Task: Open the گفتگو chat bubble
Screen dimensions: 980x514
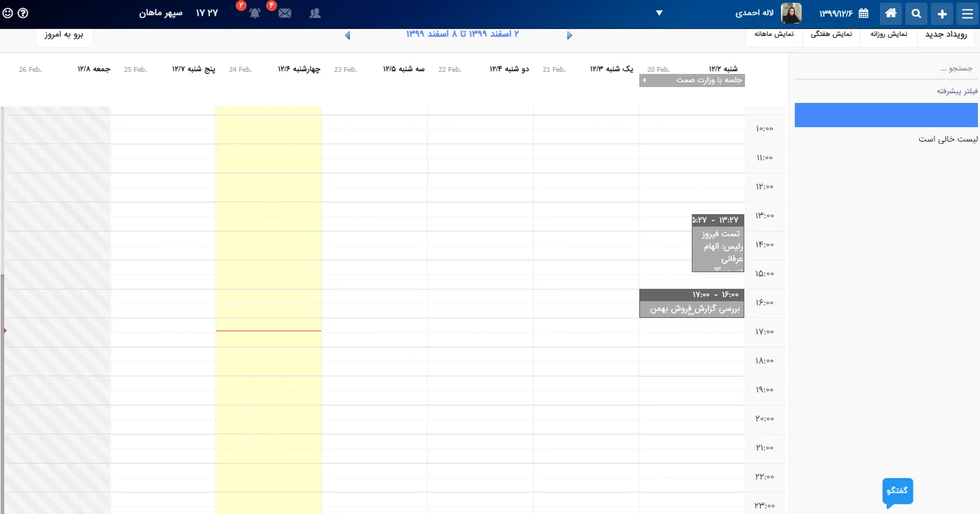Action: tap(898, 491)
